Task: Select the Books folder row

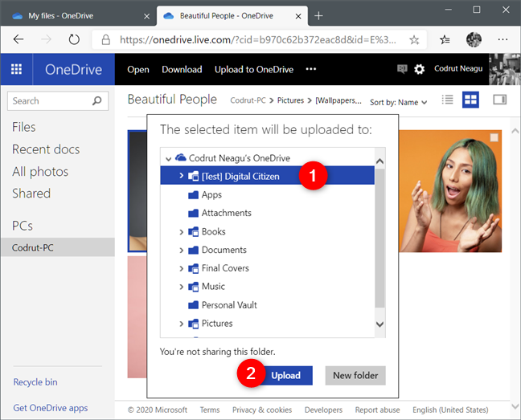Action: coord(267,231)
